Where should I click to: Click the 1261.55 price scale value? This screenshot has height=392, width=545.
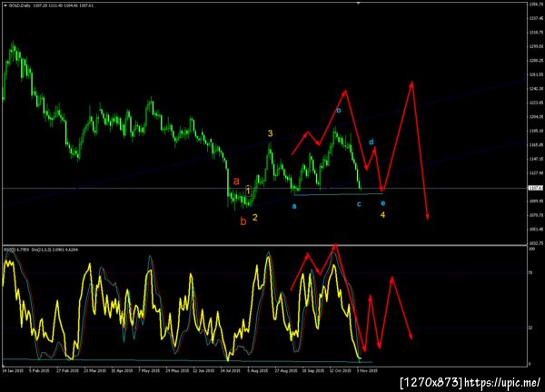(536, 74)
